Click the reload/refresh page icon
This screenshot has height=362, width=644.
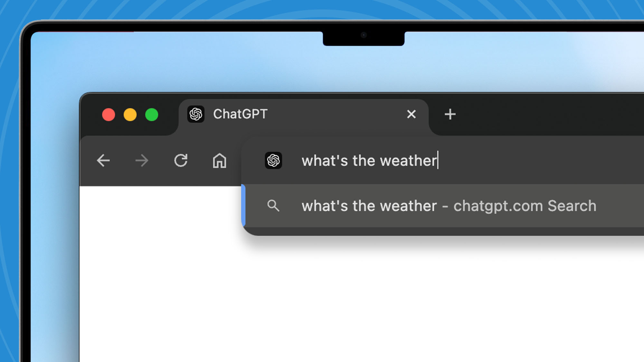pyautogui.click(x=180, y=160)
